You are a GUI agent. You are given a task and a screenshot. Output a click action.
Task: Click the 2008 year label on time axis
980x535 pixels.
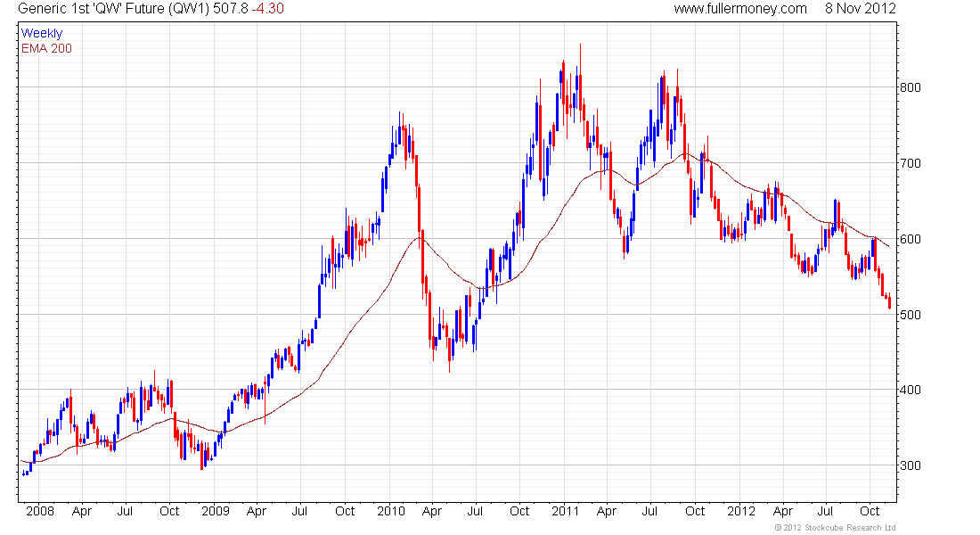click(40, 511)
